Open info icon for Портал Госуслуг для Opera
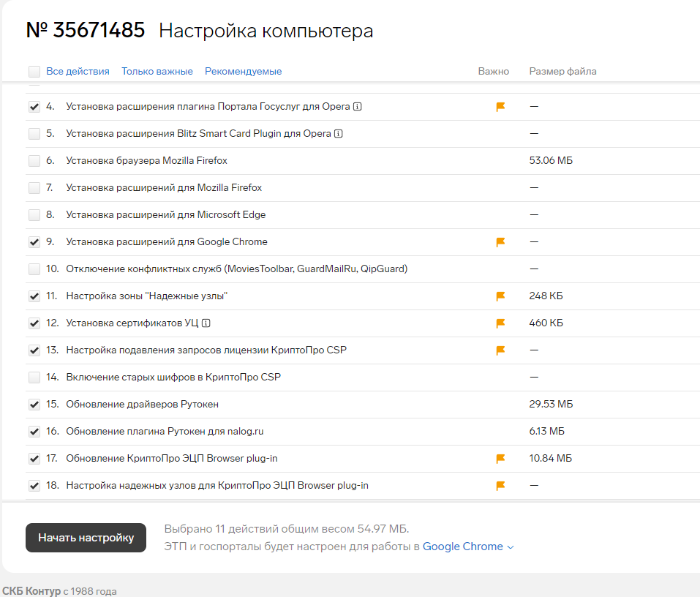 coord(357,106)
